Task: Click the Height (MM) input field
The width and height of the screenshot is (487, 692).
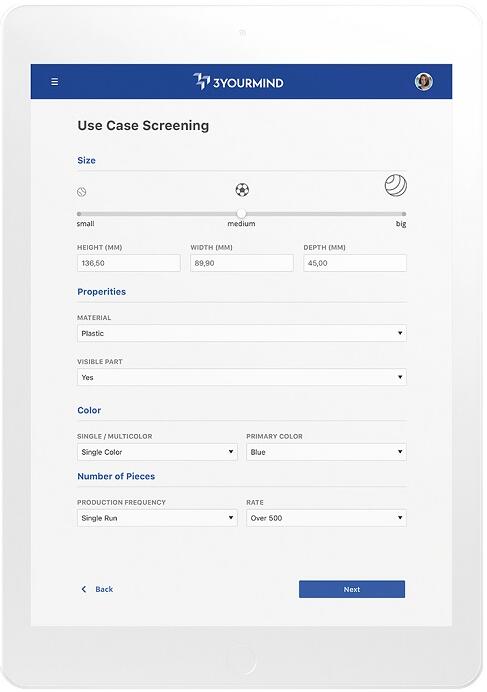Action: 128,263
